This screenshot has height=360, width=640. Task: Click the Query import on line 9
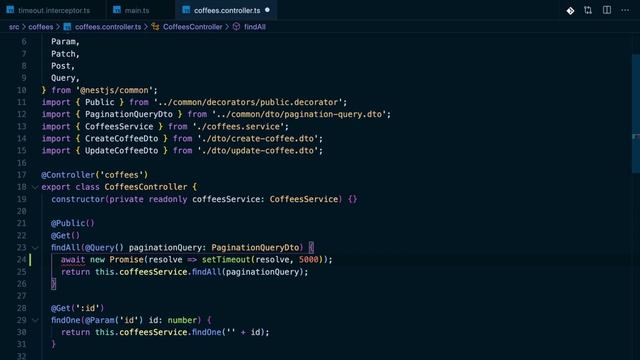(x=63, y=78)
